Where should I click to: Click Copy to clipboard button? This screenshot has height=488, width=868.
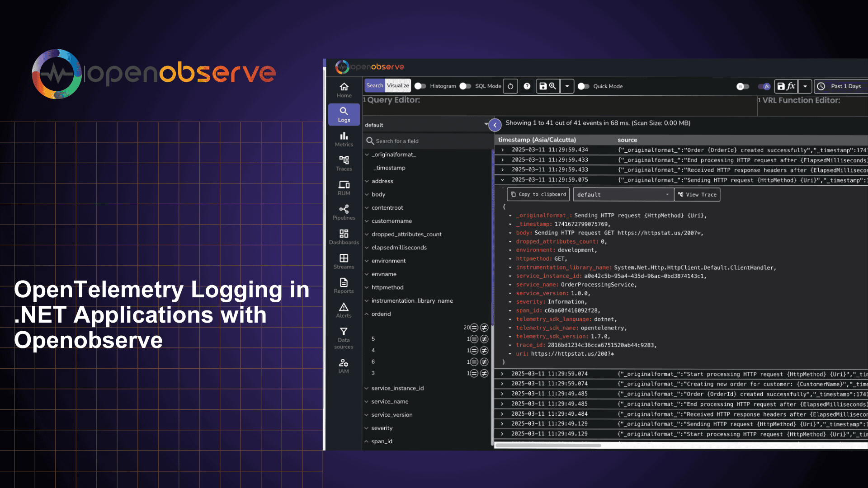(538, 194)
